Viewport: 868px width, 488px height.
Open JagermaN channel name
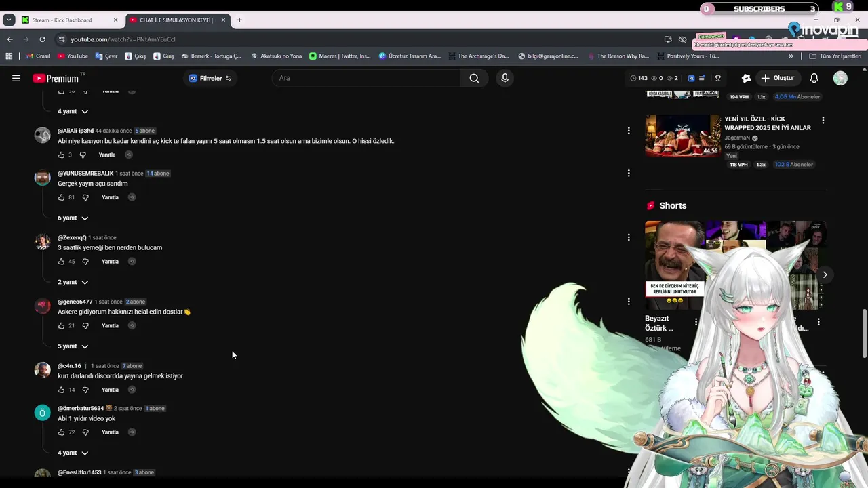tap(737, 138)
